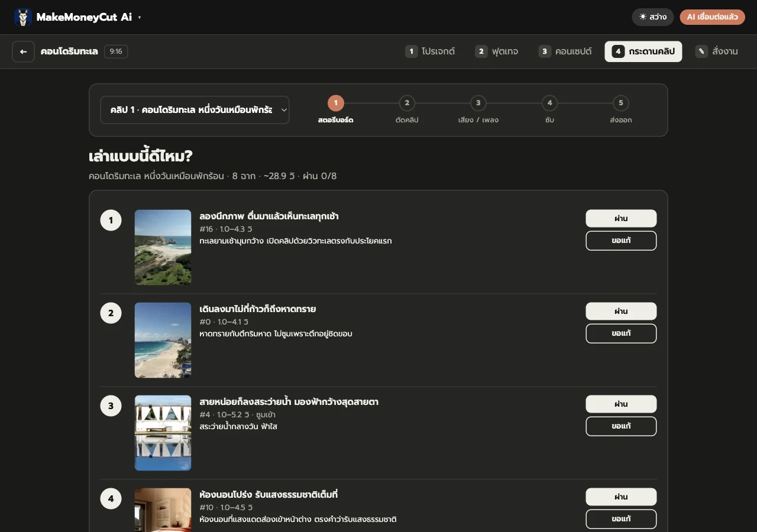Open the สั่งงาน tab with pencil icon
The width and height of the screenshot is (757, 532).
[x=717, y=51]
